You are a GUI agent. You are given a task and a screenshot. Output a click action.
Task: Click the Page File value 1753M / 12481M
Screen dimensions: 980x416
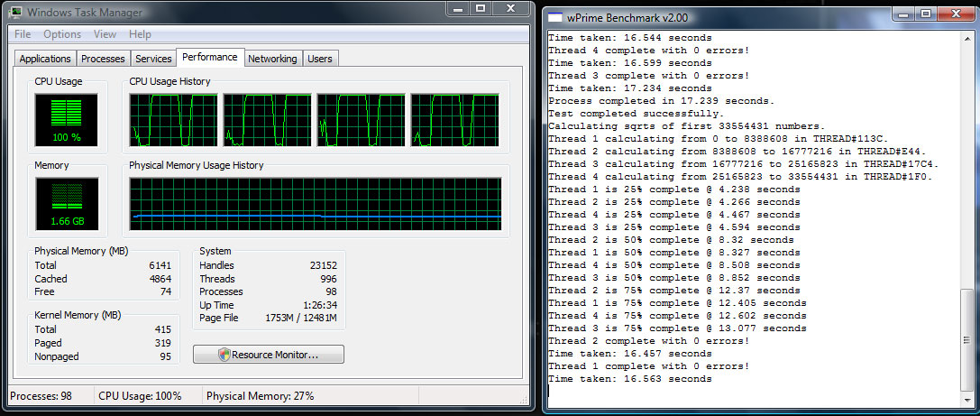(x=301, y=319)
